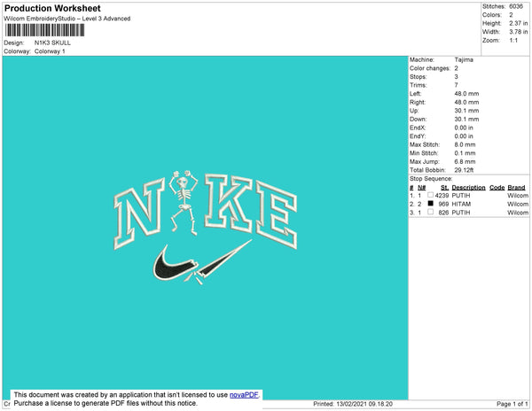Click the Brand column header
This screenshot has width=532, height=411.
click(x=517, y=187)
